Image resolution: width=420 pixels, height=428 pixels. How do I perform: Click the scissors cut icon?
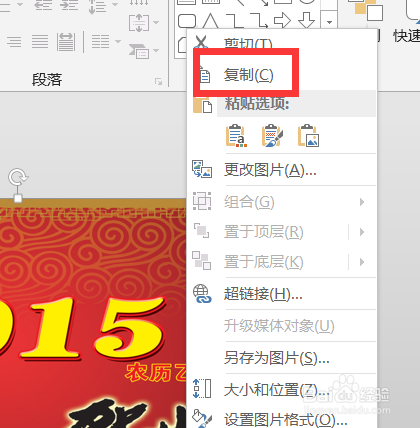tap(201, 42)
